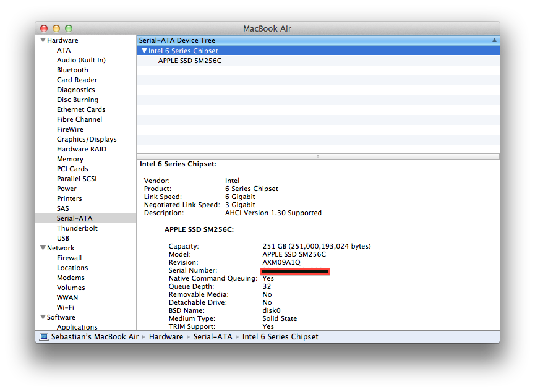Open Parallel SCSI entry

coord(77,179)
